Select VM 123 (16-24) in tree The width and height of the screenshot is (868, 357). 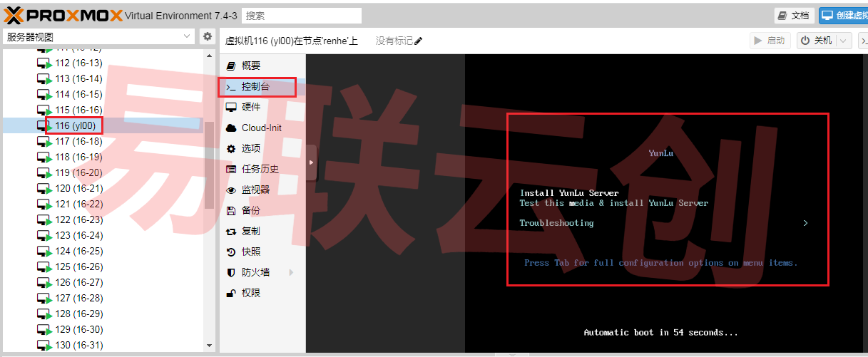78,235
